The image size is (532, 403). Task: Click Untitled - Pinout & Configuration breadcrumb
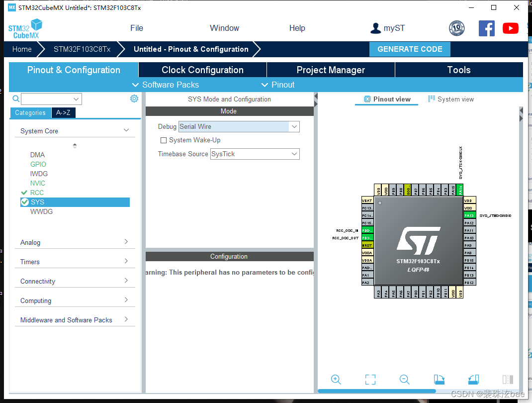pyautogui.click(x=191, y=49)
